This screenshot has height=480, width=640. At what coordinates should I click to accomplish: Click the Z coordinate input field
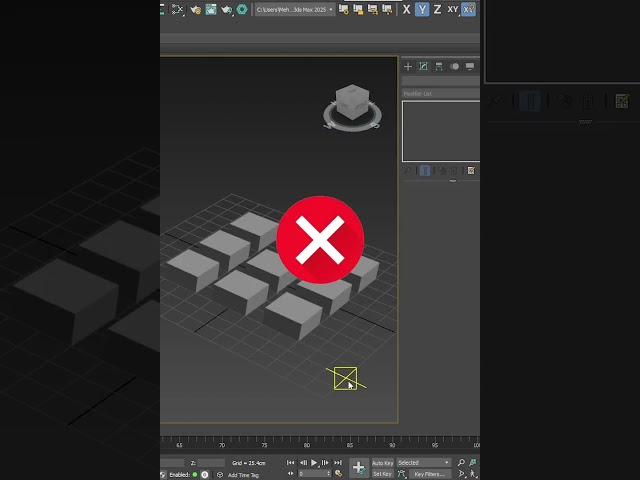coord(211,463)
